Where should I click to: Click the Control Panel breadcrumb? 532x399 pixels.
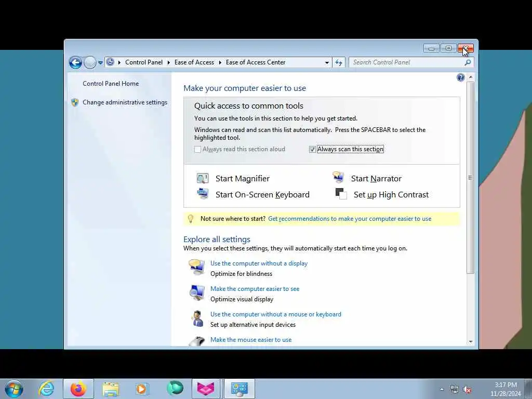click(x=144, y=62)
